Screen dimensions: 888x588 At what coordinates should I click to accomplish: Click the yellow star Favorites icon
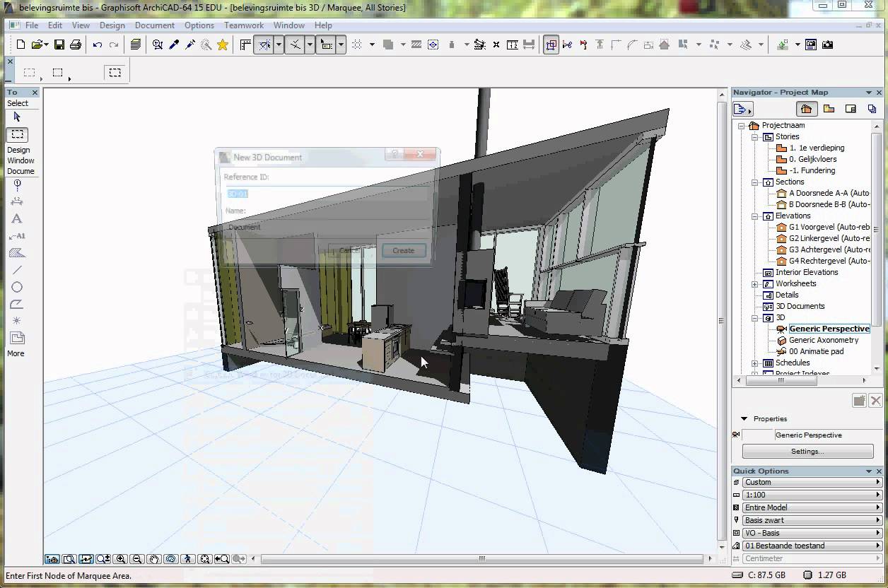tap(223, 45)
